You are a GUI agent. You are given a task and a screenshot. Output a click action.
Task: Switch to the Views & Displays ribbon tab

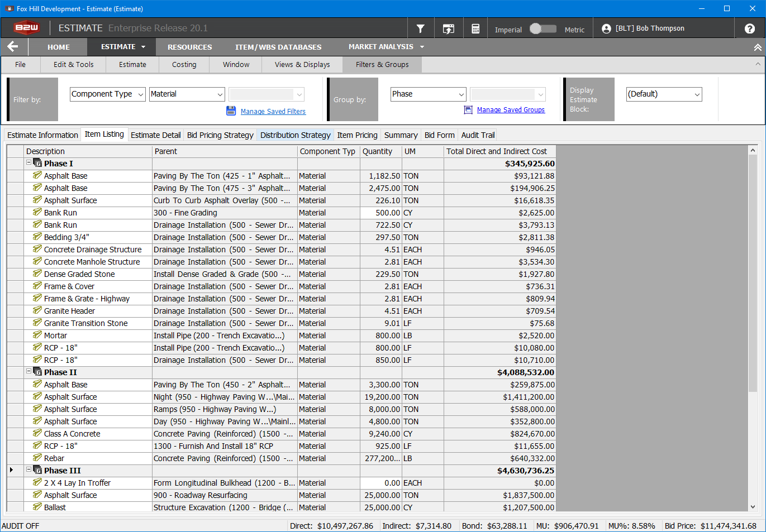tap(302, 65)
